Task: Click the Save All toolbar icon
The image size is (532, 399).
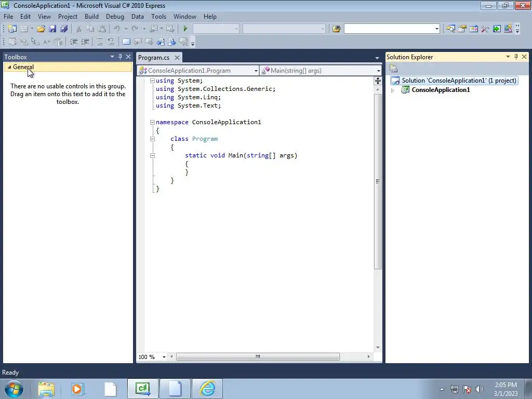Action: (x=64, y=29)
